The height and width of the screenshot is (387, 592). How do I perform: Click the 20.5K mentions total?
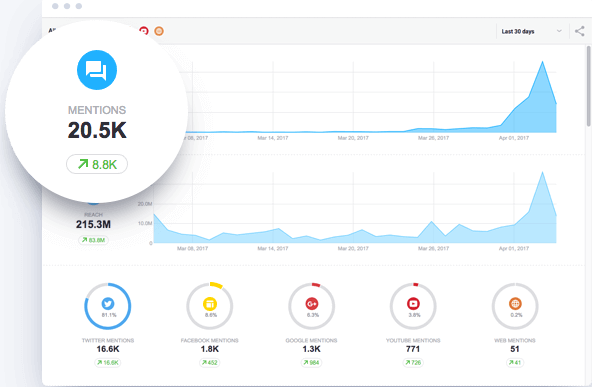click(97, 130)
